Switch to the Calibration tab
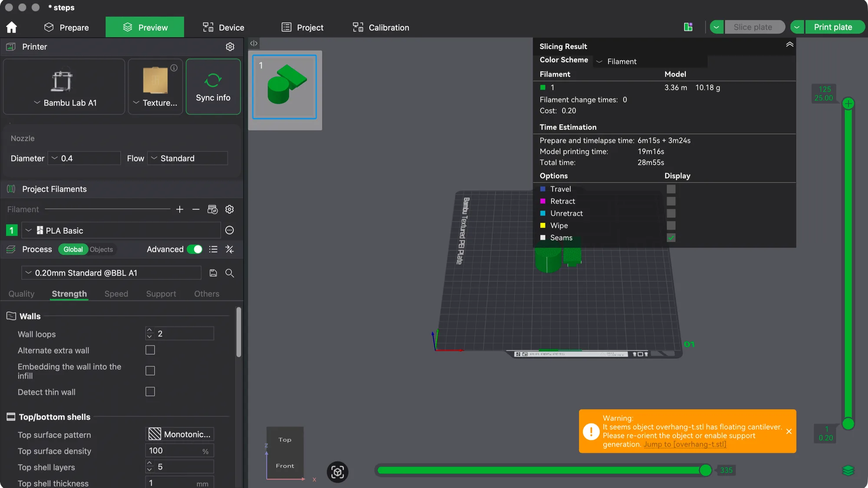This screenshot has height=488, width=868. click(381, 27)
